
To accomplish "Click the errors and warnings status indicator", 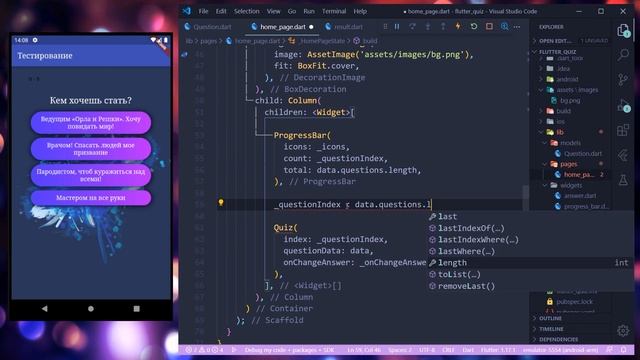I will coord(204,350).
